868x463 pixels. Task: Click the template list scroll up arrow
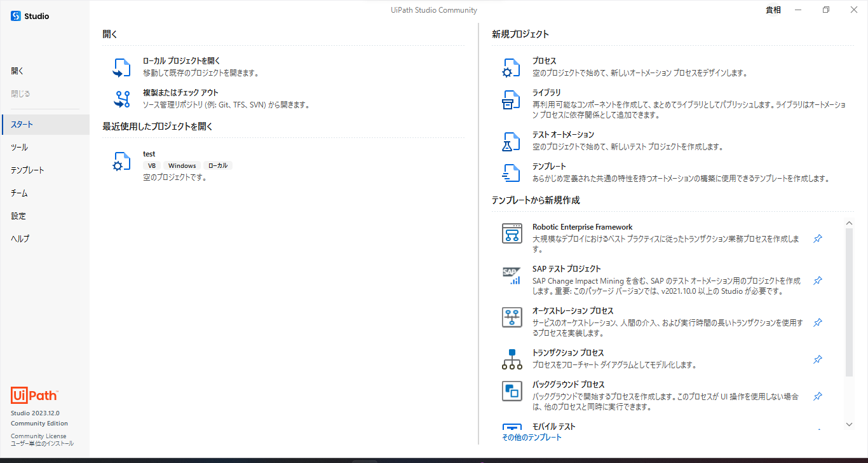[850, 223]
